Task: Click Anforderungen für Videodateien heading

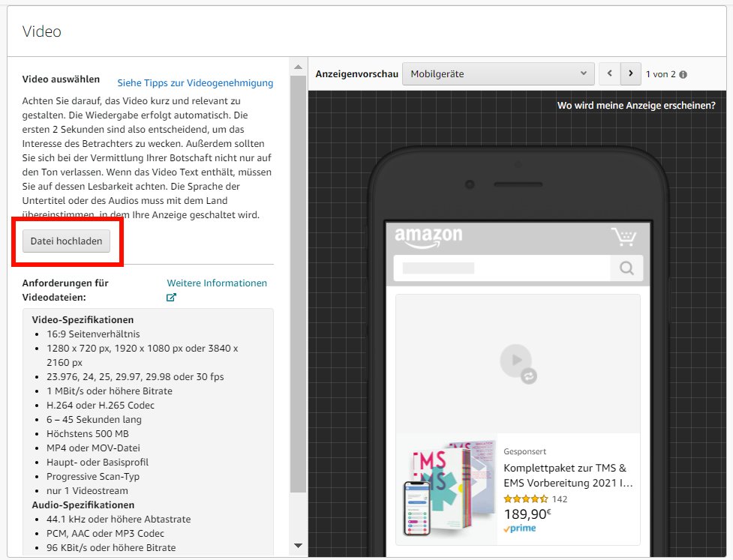Action: [x=65, y=290]
